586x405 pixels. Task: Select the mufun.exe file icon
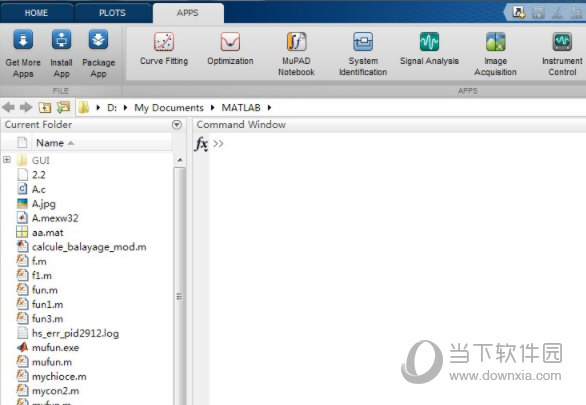click(x=22, y=347)
